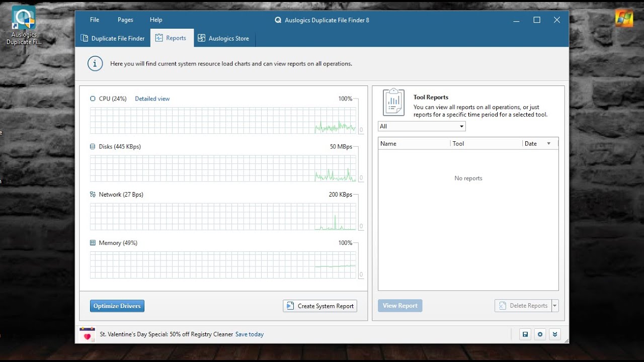The width and height of the screenshot is (644, 362).
Task: Click the Optimize Drivers button
Action: tap(117, 306)
